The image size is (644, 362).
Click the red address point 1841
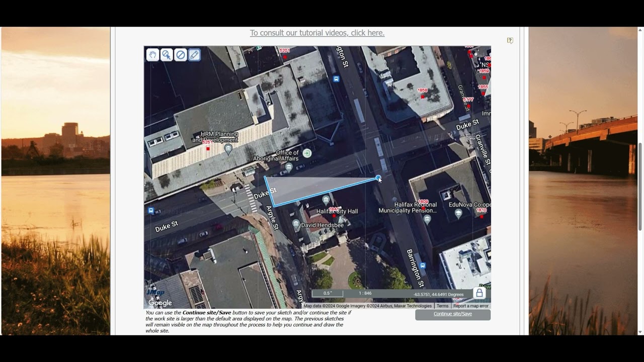click(x=334, y=216)
